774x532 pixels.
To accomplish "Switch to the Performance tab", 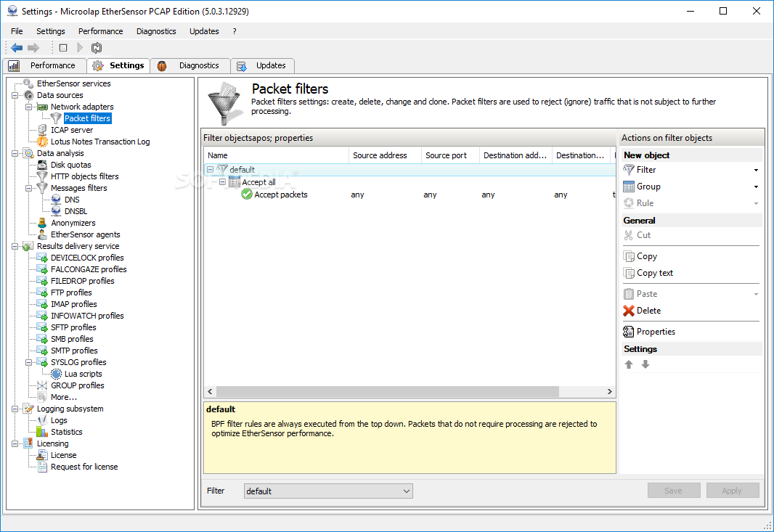I will click(x=44, y=65).
